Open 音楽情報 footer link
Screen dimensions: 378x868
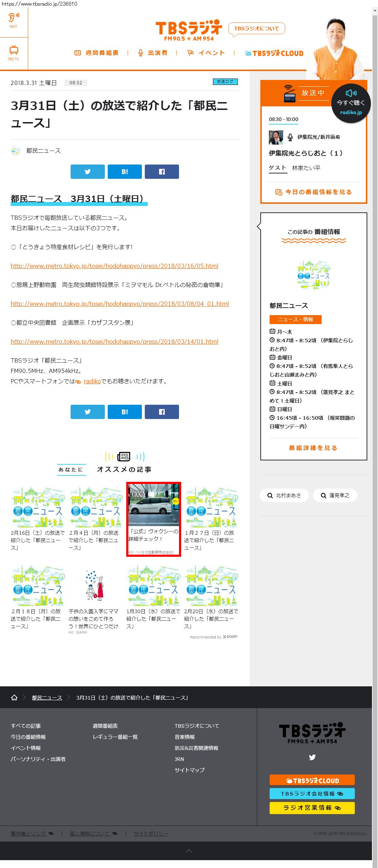(185, 737)
